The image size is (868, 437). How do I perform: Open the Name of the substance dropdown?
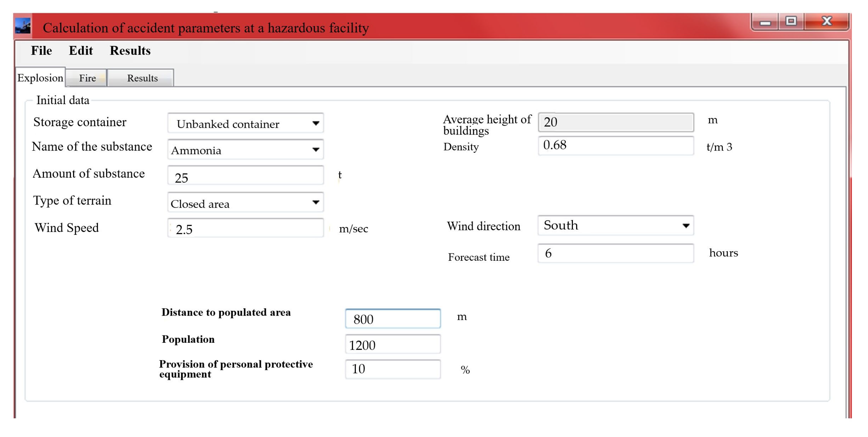tap(315, 150)
